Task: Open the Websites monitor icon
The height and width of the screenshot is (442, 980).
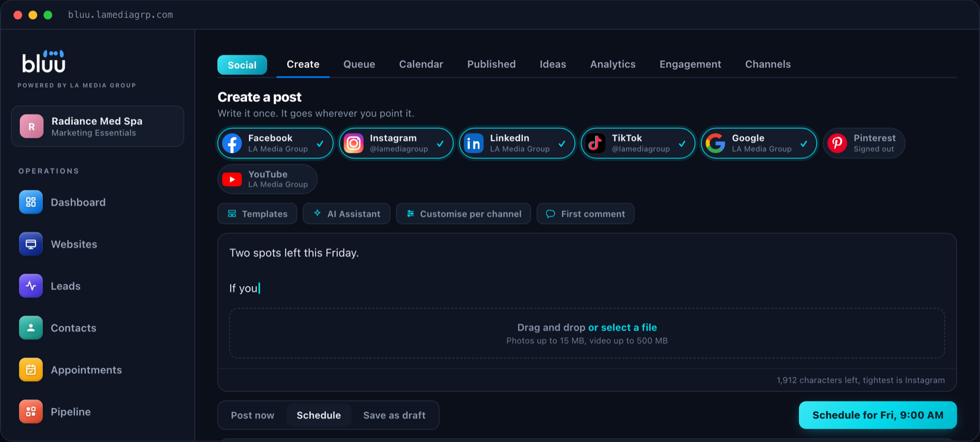Action: [30, 244]
